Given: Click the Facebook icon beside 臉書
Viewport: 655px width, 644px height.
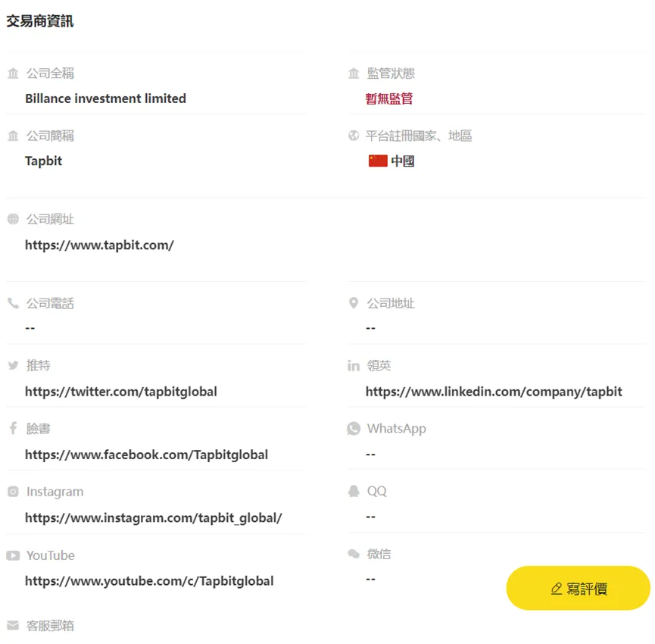Looking at the screenshot, I should (13, 428).
